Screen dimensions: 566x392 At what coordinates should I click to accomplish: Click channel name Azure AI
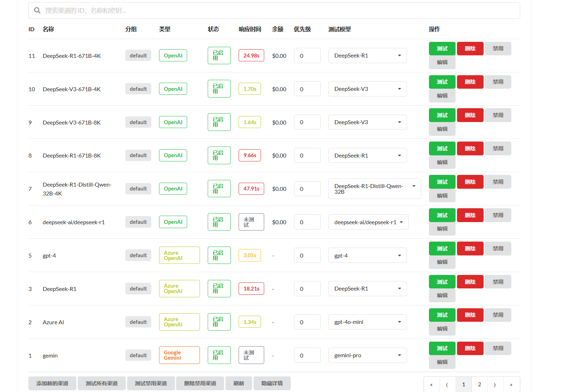(x=53, y=322)
